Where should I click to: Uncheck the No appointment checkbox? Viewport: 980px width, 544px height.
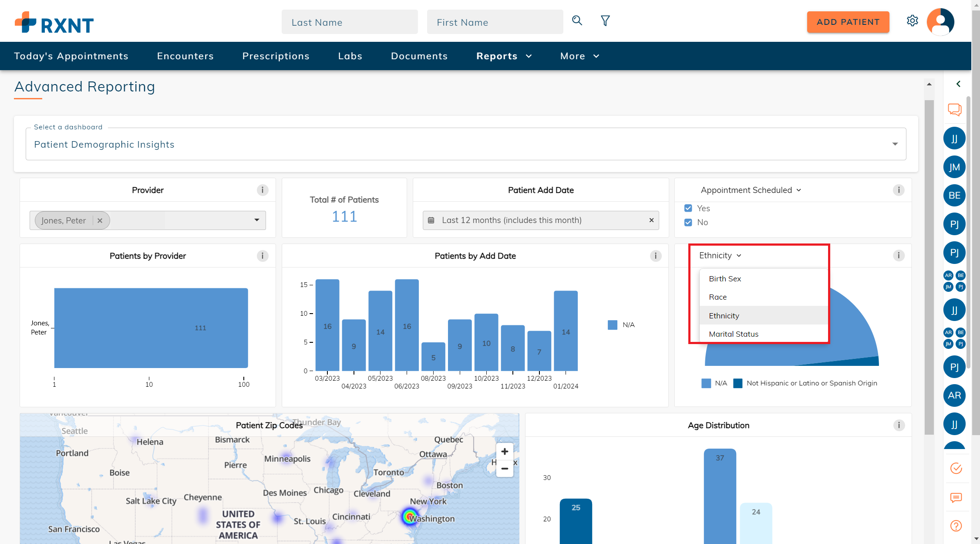coord(688,222)
